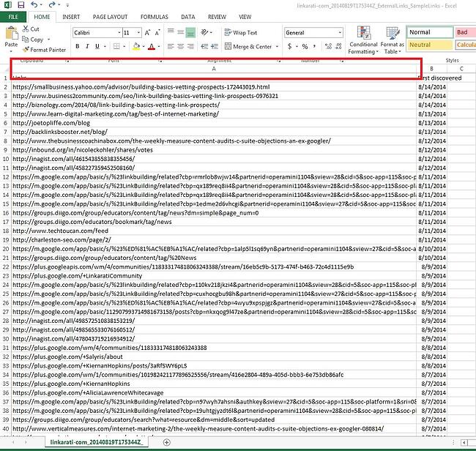The width and height of the screenshot is (476, 451).
Task: Increase font size with the larger A
Action: click(147, 33)
